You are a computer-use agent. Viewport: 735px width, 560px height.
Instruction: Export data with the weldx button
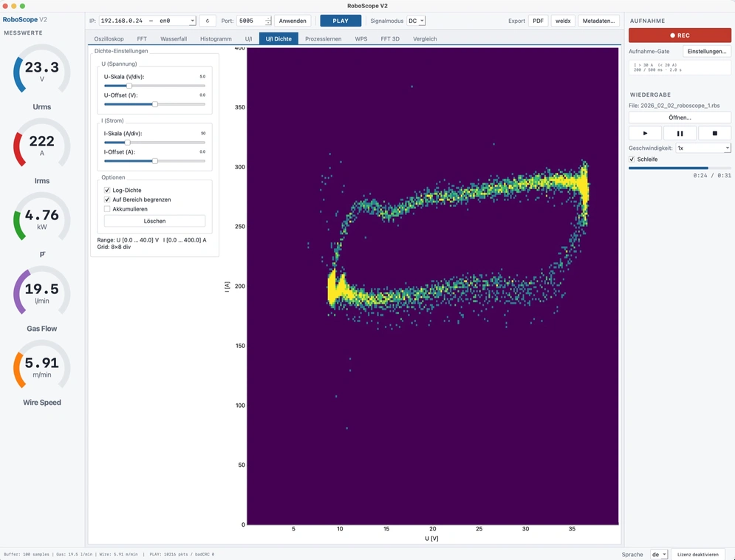[563, 21]
